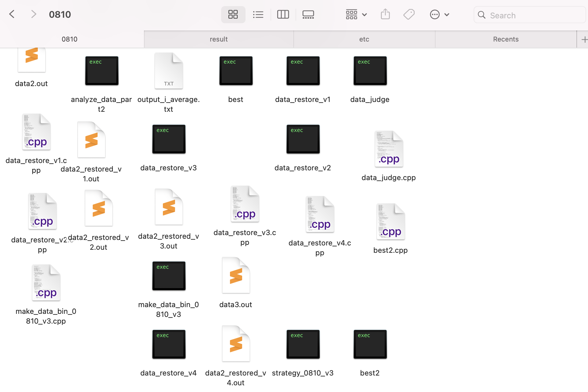Go back with the left arrow
The width and height of the screenshot is (588, 392).
pyautogui.click(x=12, y=14)
